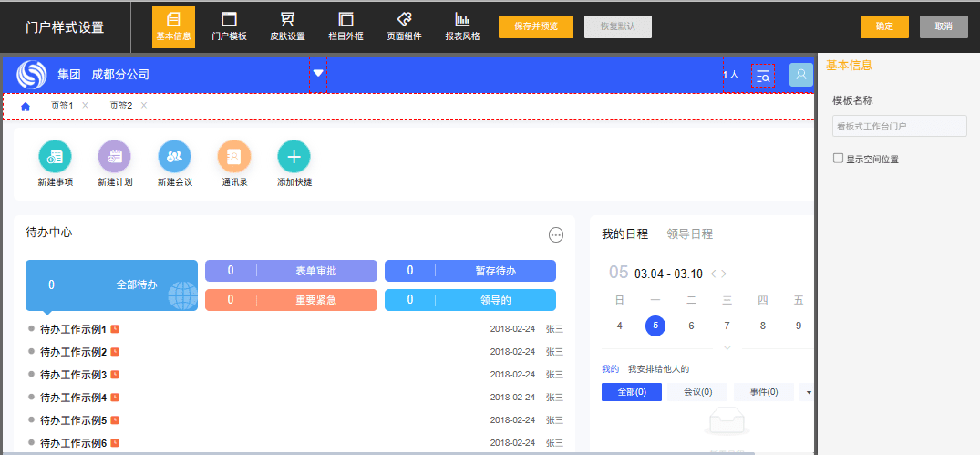Switch to tab 页签2
Viewport: 980px width, 455px height.
[x=121, y=106]
